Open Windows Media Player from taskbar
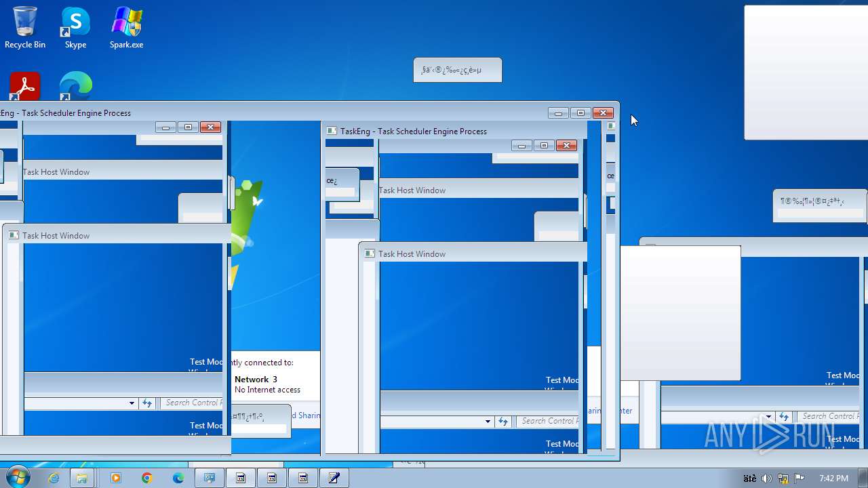The width and height of the screenshot is (868, 488). point(115,478)
